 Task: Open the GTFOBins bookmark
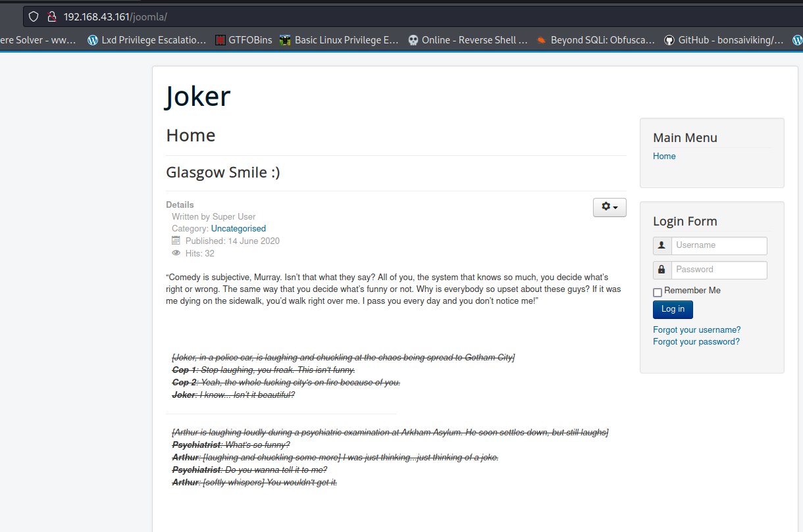[x=243, y=40]
